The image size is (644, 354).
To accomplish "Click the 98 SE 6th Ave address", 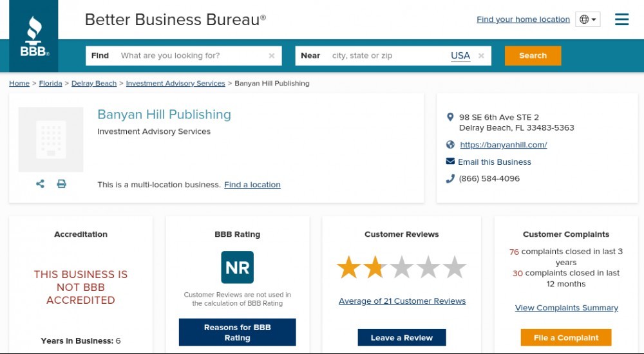I will pos(516,122).
